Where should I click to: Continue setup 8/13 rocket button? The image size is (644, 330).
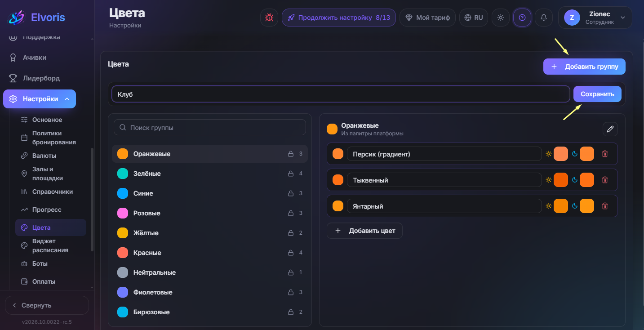[x=339, y=18]
